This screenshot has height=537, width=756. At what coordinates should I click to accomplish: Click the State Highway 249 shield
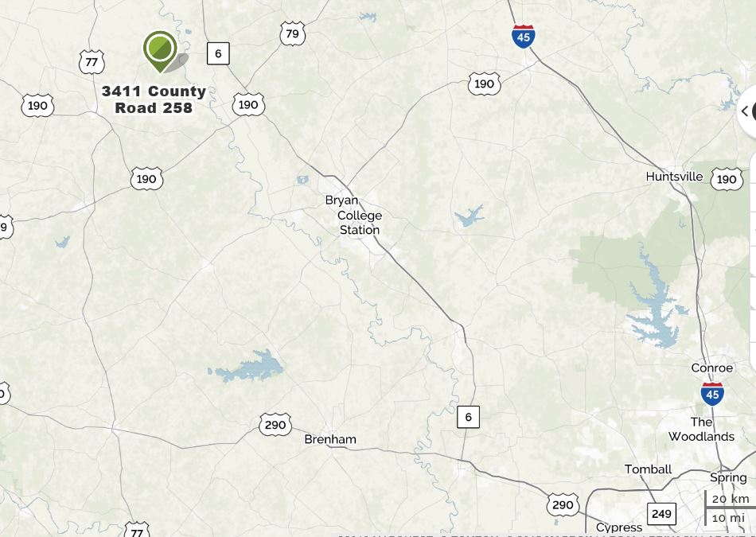click(661, 514)
